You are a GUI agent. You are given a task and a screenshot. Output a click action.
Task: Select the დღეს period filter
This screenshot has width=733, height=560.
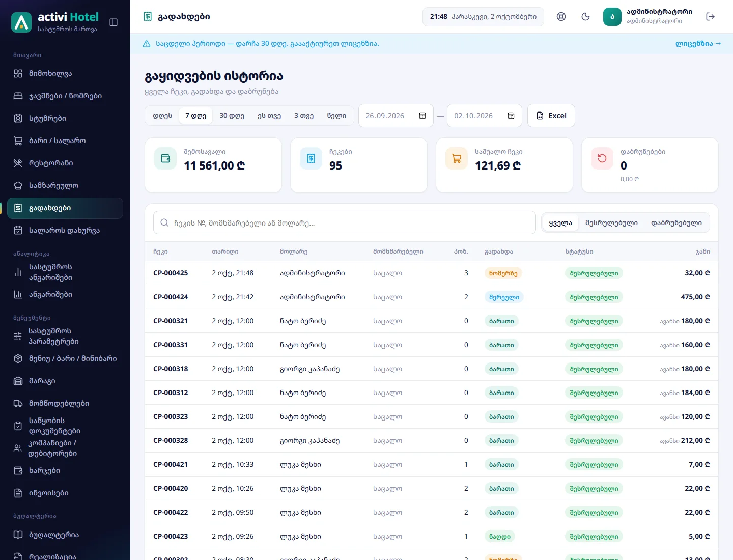(x=162, y=116)
